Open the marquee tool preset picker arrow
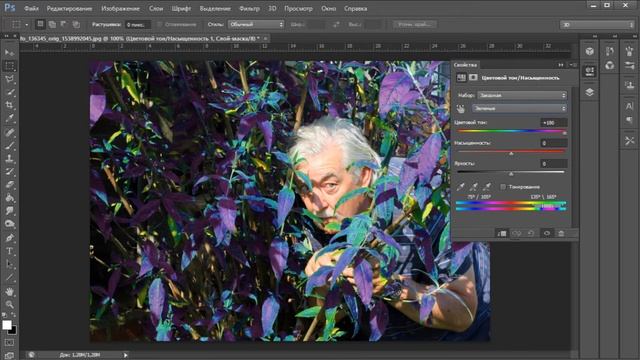 tap(27, 24)
